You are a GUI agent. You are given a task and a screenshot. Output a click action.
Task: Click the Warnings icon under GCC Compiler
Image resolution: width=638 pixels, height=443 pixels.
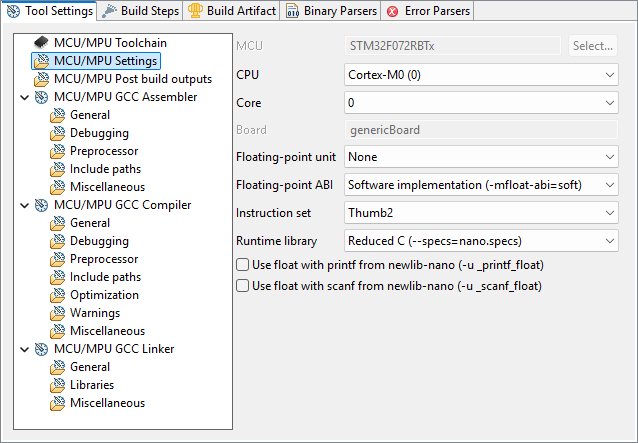point(58,313)
